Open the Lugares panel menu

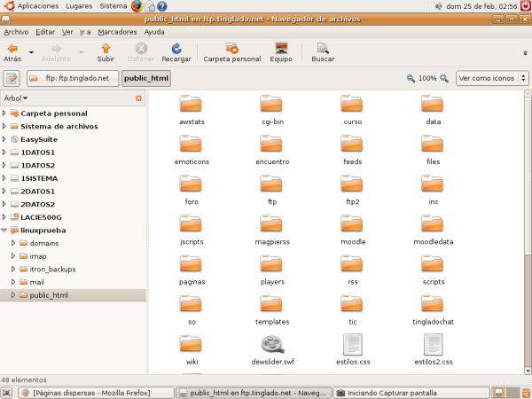point(79,6)
